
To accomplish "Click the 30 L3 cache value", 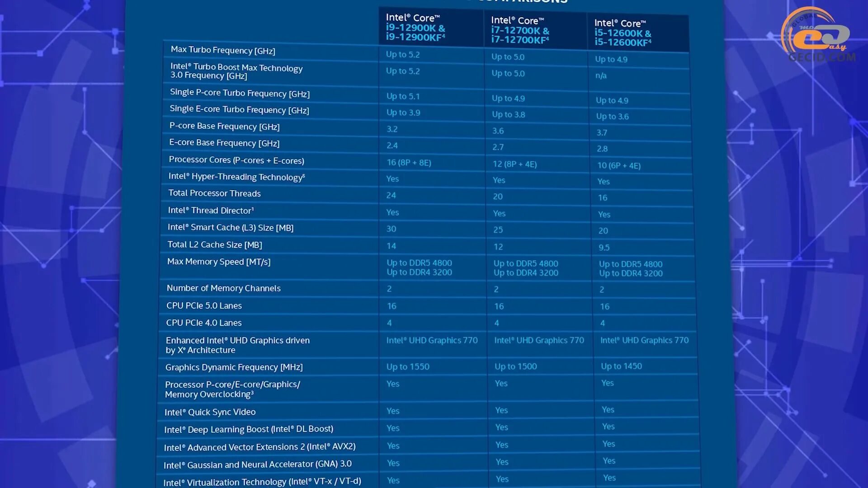I will tap(391, 229).
